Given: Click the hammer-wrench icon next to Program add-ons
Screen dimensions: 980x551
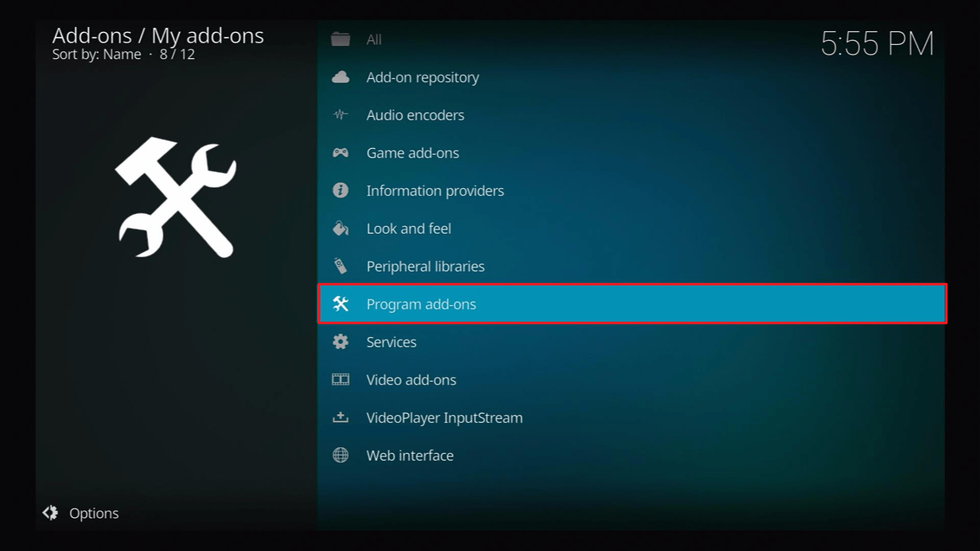Looking at the screenshot, I should (340, 304).
